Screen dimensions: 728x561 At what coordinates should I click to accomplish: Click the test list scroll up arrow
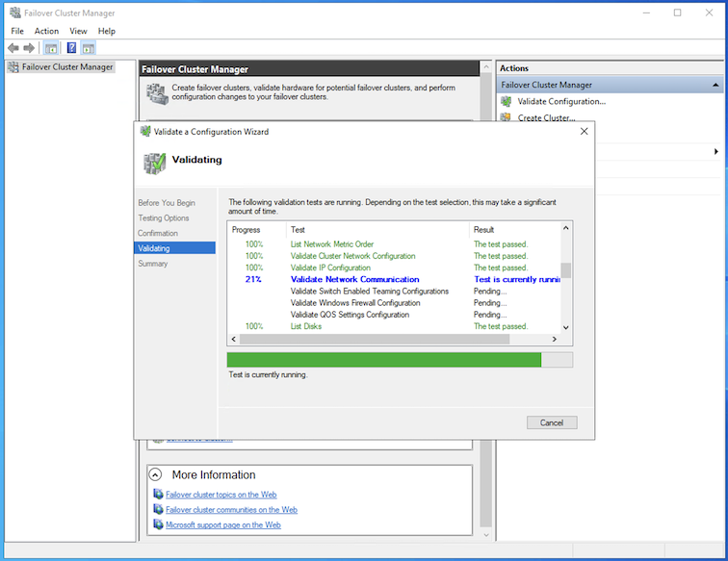coord(565,227)
